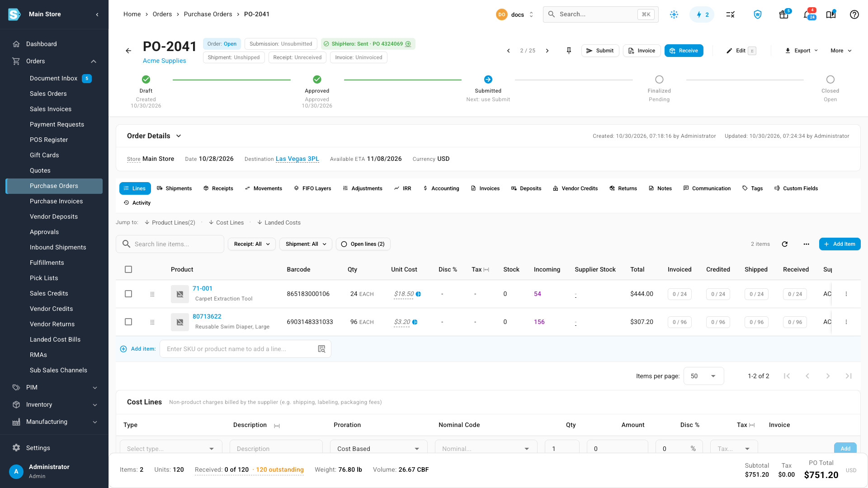
Task: Click the blue Receive button
Action: point(684,51)
